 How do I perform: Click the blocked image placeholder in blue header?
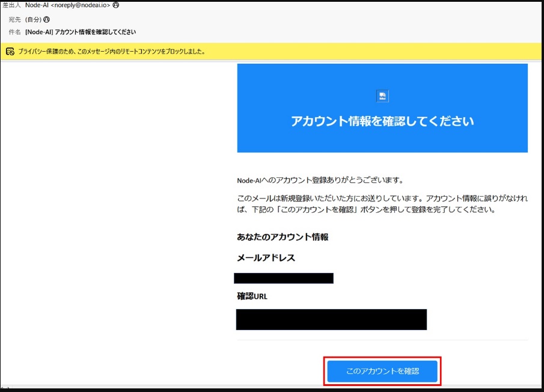coord(382,96)
